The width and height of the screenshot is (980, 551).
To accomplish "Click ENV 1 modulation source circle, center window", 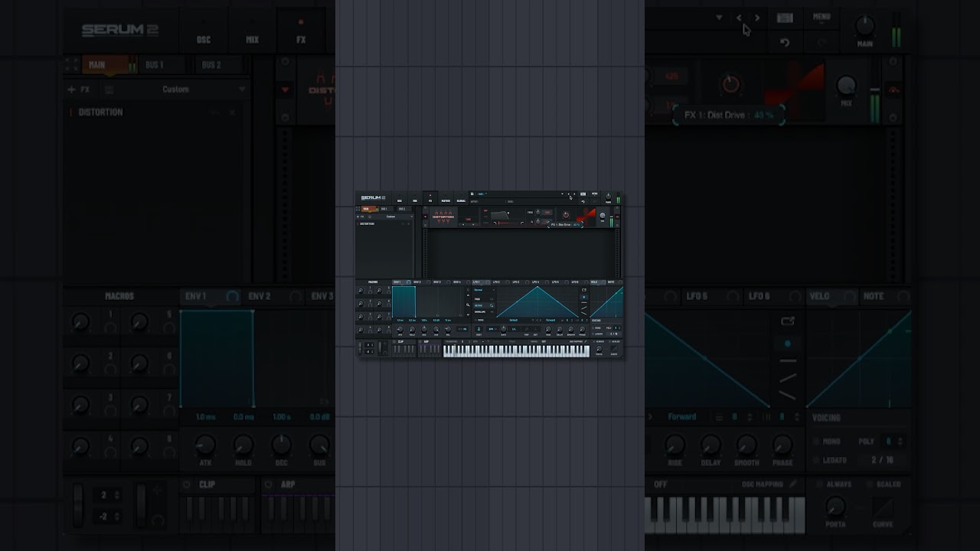I will click(409, 282).
